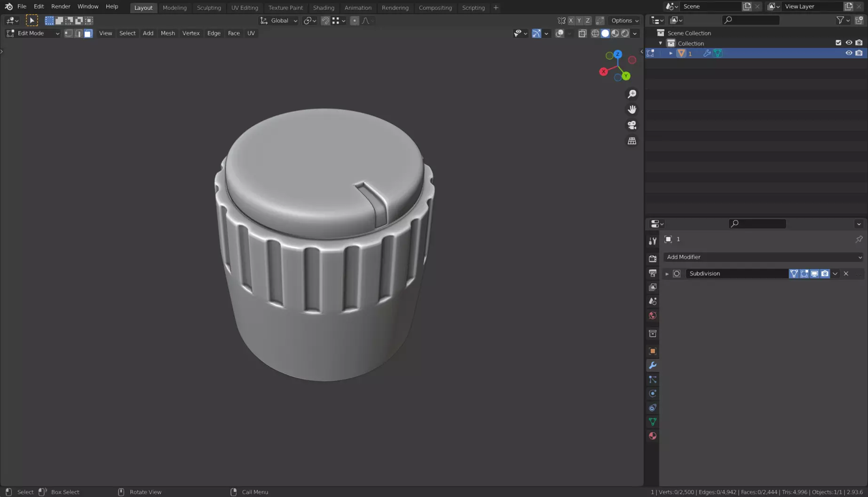Remove the Subdivision modifier
868x497 pixels.
coord(846,274)
